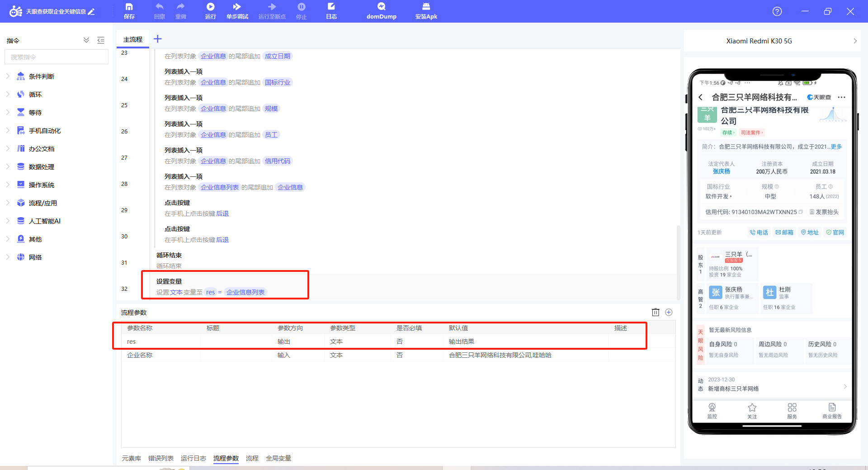Expand the 人工智能AI command category
The height and width of the screenshot is (470, 868).
8,221
